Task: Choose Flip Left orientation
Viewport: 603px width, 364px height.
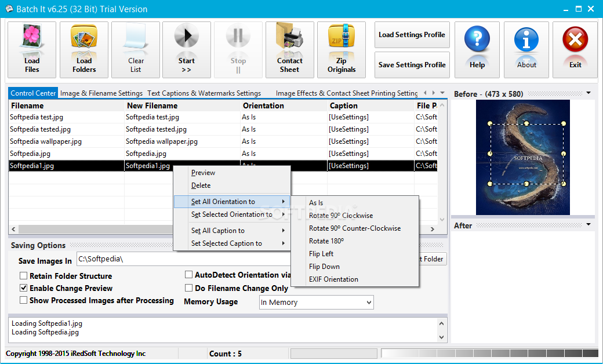Action: [x=355, y=254]
